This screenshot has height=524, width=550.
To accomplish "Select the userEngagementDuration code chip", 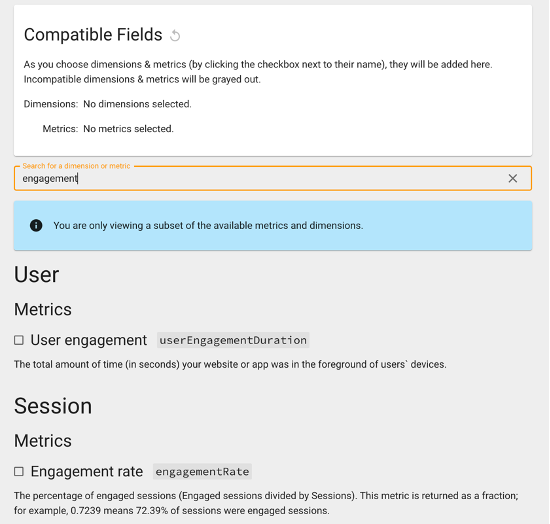I will 233,340.
